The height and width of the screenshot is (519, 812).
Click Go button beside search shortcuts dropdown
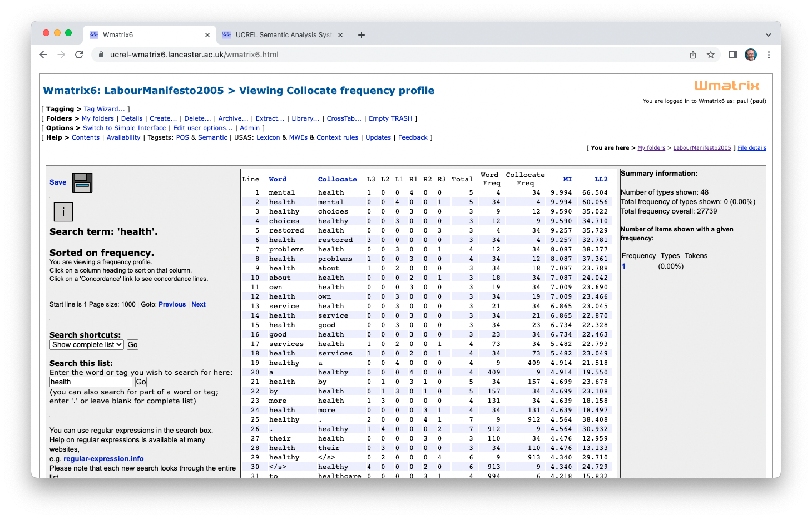[132, 345]
